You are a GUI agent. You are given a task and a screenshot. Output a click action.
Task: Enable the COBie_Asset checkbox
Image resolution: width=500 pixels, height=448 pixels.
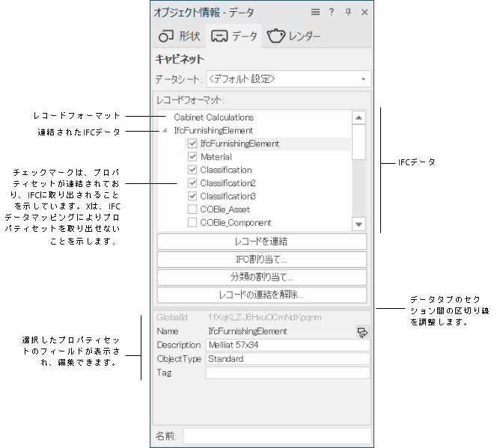(x=192, y=209)
